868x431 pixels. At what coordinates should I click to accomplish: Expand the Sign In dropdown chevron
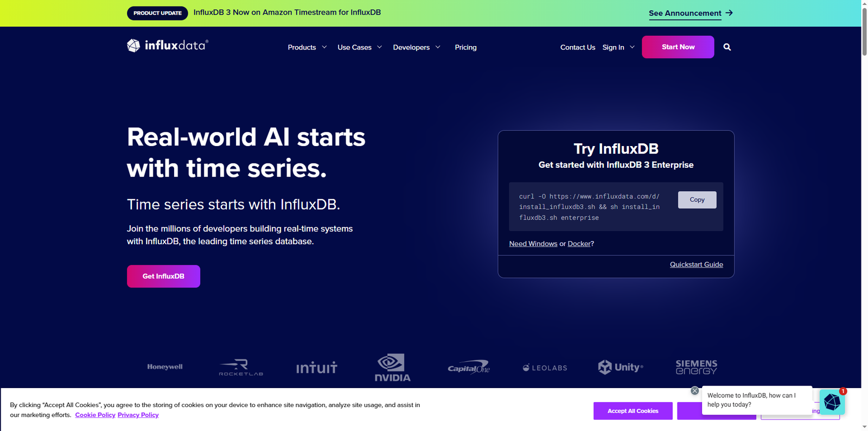tap(632, 47)
